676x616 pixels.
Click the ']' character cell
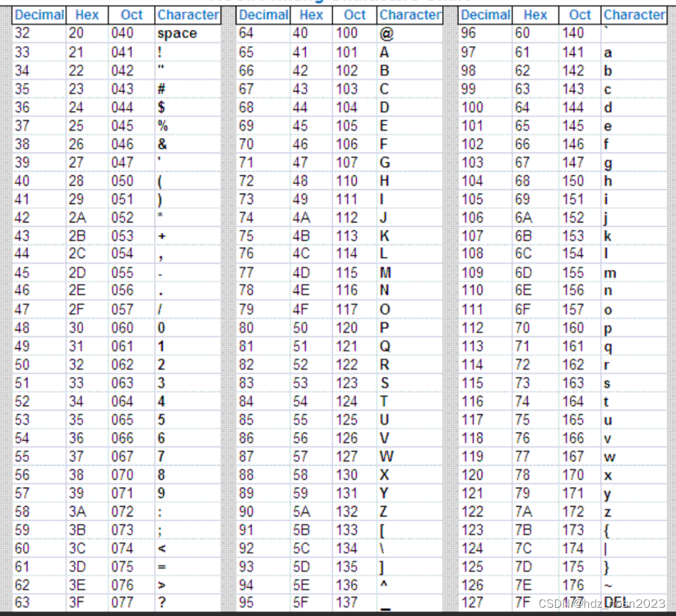click(409, 567)
